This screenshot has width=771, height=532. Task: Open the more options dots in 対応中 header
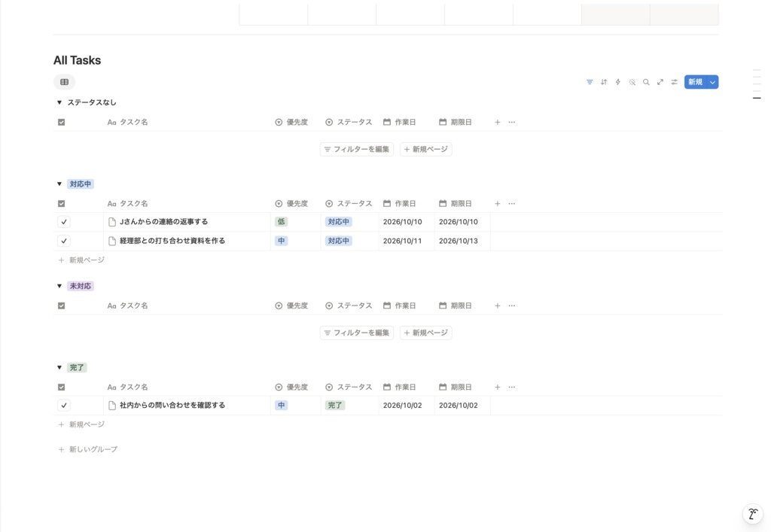(512, 203)
